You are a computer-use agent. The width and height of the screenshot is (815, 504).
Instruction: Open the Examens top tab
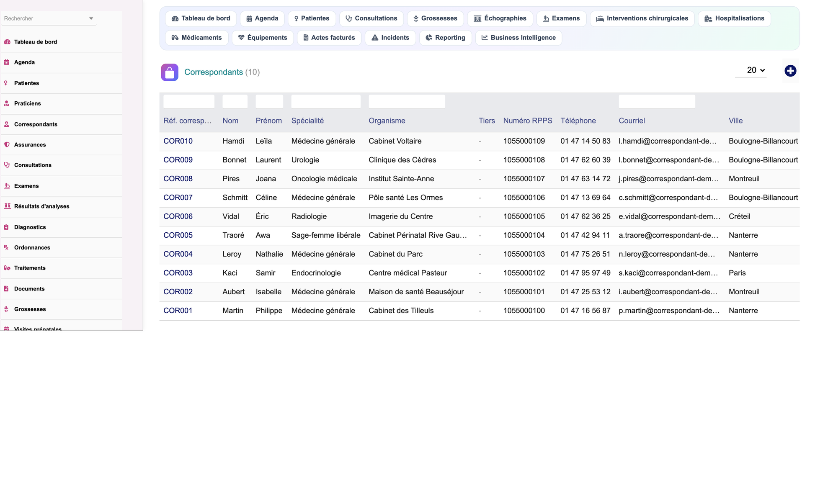coord(562,18)
